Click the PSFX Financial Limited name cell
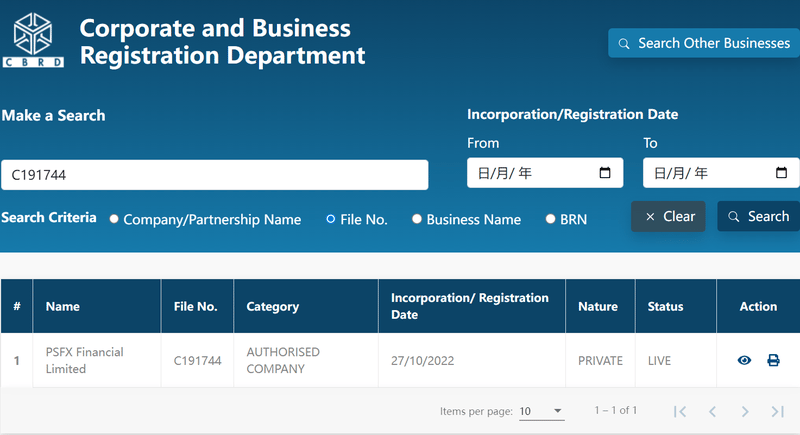Image resolution: width=800 pixels, height=435 pixels. (97, 360)
